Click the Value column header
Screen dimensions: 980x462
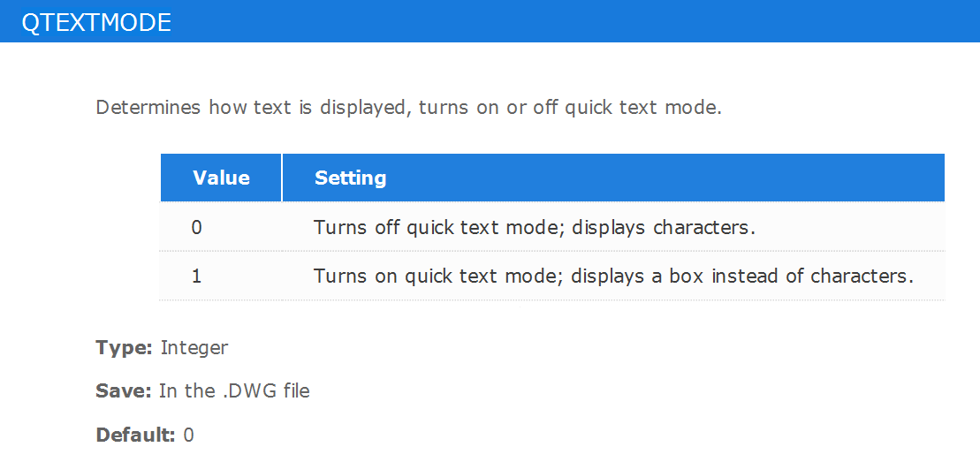click(221, 178)
